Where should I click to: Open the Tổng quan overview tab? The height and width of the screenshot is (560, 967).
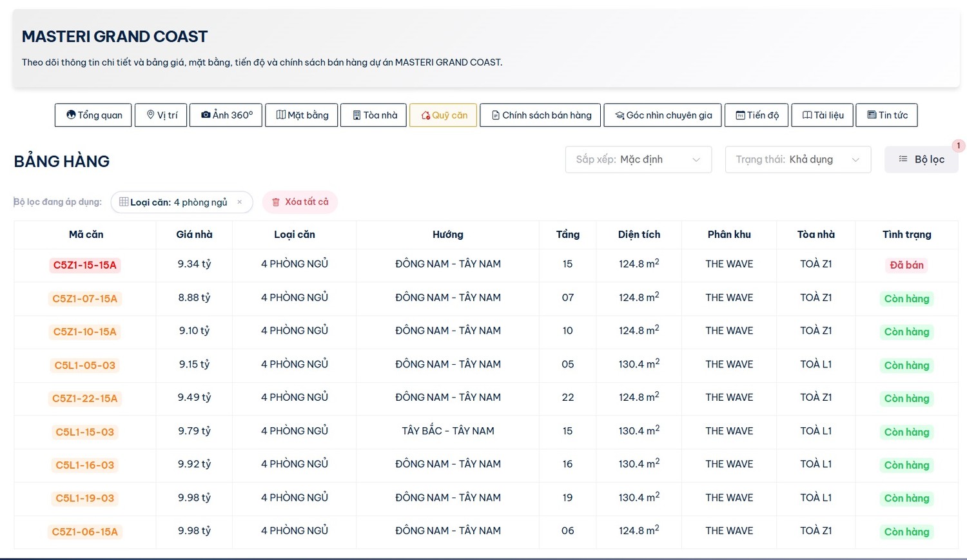pyautogui.click(x=93, y=115)
